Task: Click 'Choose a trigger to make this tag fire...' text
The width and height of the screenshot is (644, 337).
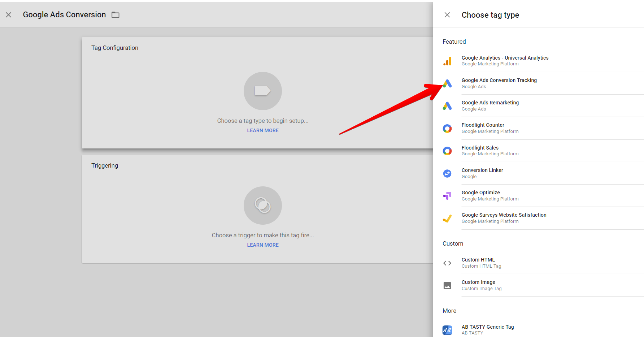Action: (263, 235)
